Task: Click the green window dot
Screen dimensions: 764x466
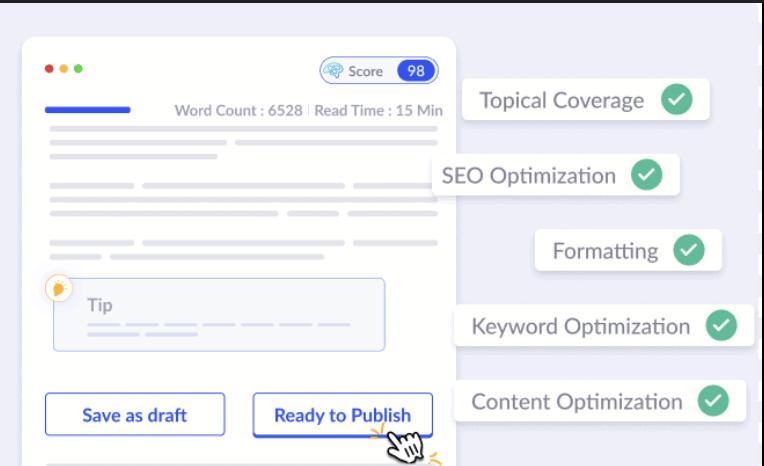Action: (78, 69)
